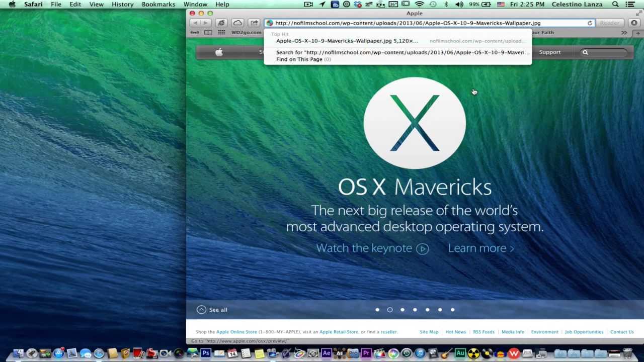This screenshot has height=362, width=644.
Task: Click the Learn more link
Action: coord(481,248)
